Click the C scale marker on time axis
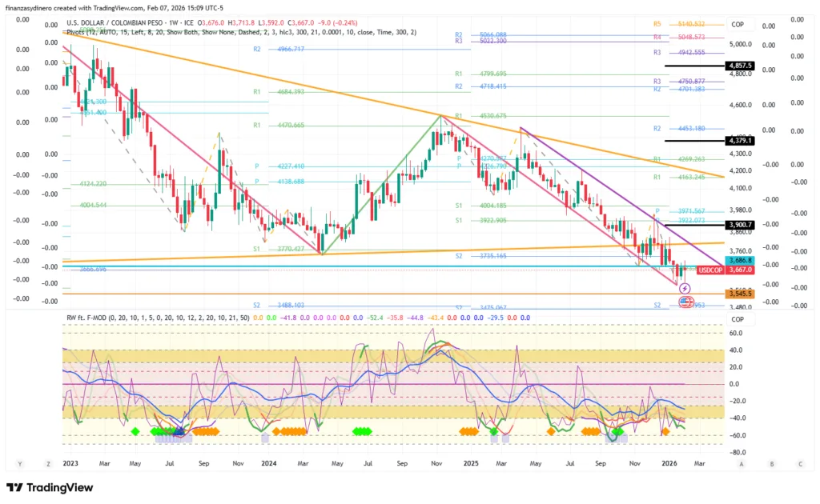 [800, 463]
